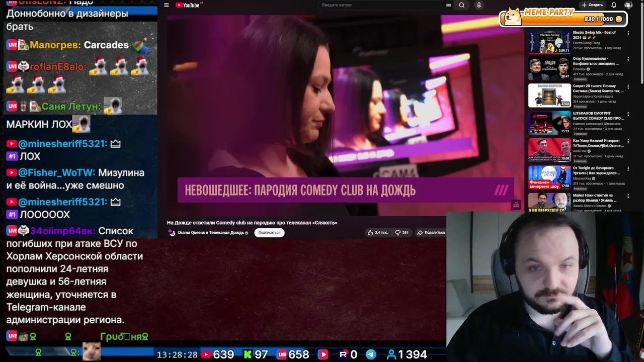The height and width of the screenshot is (362, 644).
Task: Open options for От Tonight до Вечернего video
Action: pos(628,169)
